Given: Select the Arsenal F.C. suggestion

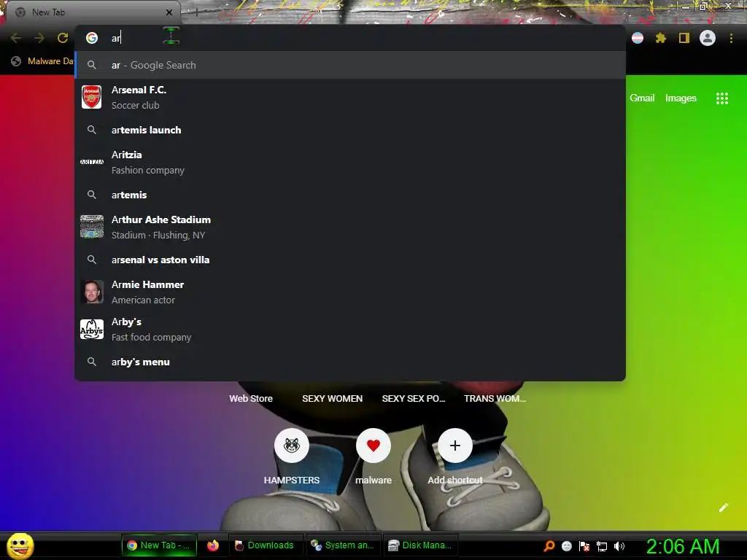Looking at the screenshot, I should click(x=350, y=97).
